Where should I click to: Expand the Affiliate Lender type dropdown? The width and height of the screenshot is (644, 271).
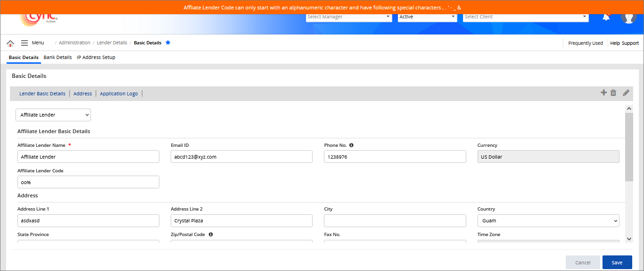point(53,115)
